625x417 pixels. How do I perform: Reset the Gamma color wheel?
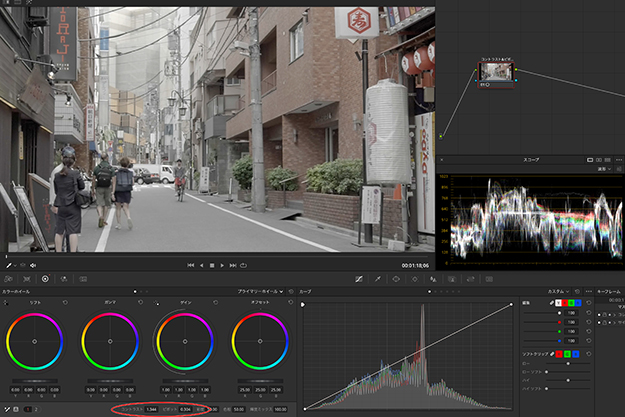click(x=139, y=302)
